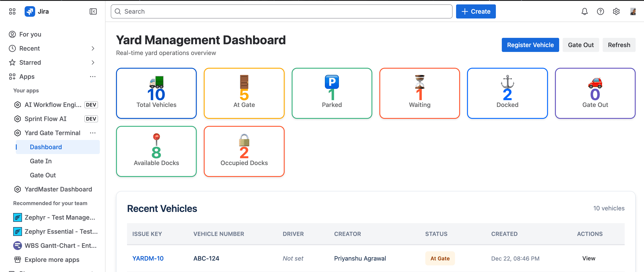
Task: Expand the Yard Gate Terminal app item
Action: (52, 133)
